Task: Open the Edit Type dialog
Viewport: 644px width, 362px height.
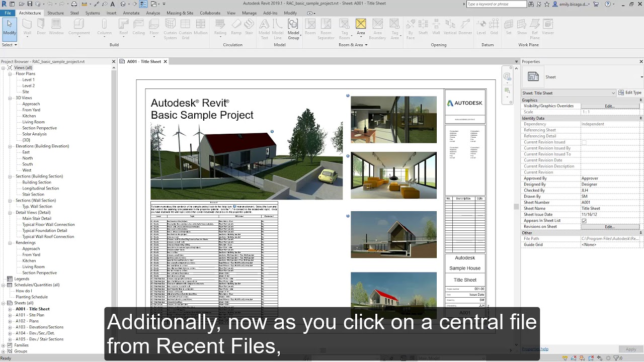Action: [630, 93]
